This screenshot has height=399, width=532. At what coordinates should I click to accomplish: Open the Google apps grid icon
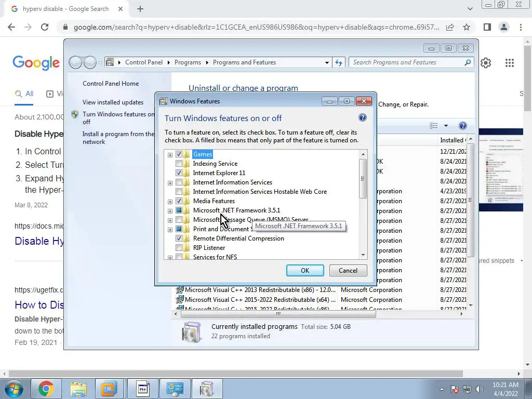pos(509,63)
